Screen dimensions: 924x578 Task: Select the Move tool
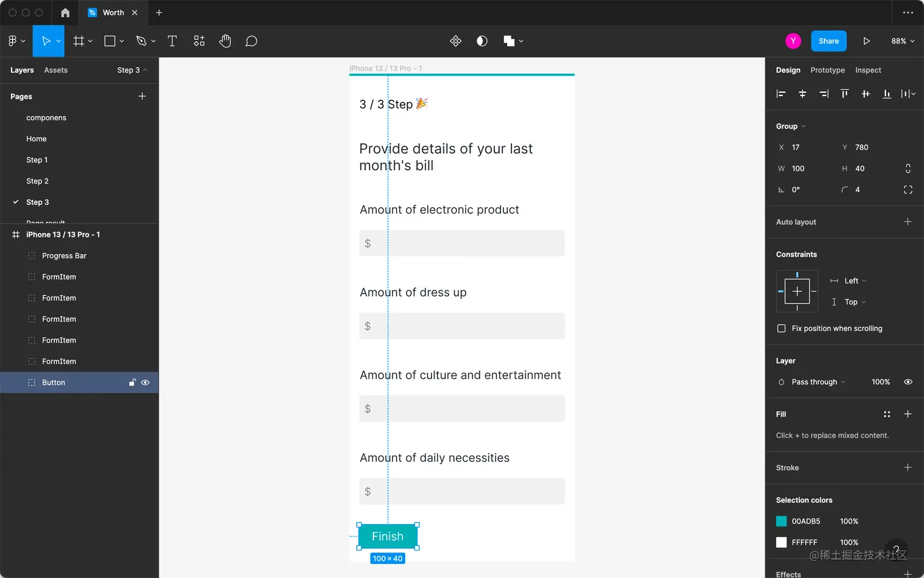click(x=46, y=41)
